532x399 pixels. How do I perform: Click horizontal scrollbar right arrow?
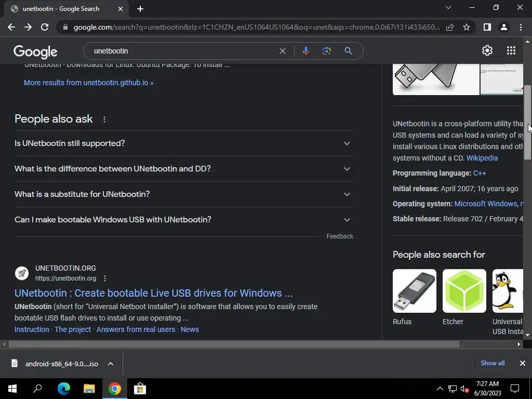[x=519, y=344]
